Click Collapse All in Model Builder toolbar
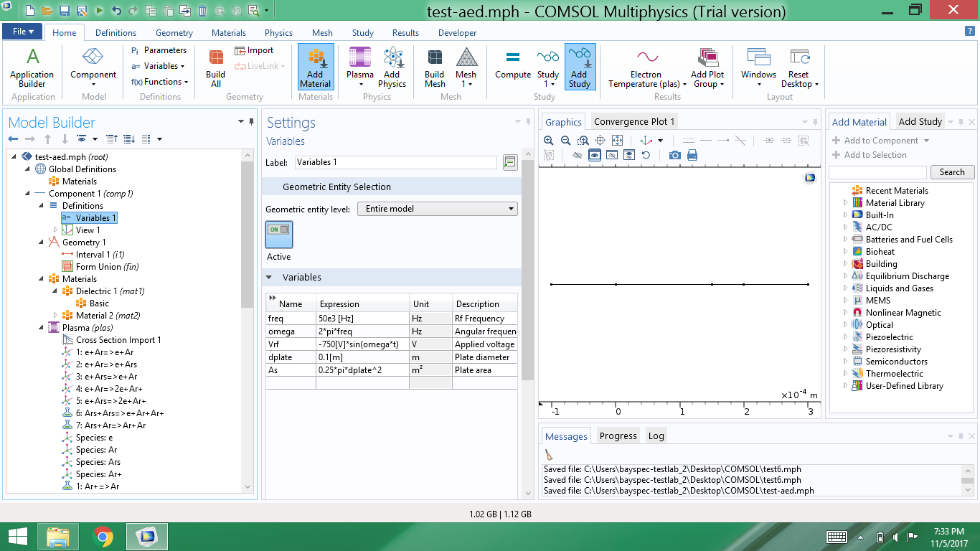Image resolution: width=980 pixels, height=551 pixels. coord(112,138)
